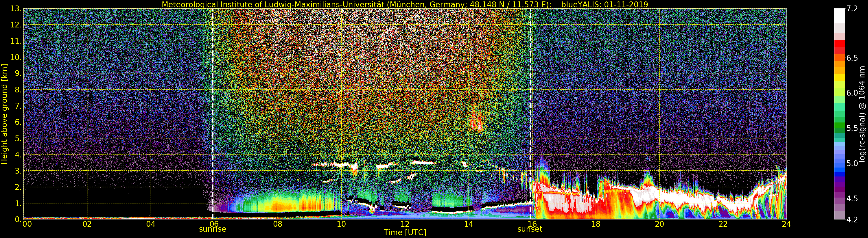Click the colorbar value label '6.0'
The width and height of the screenshot is (868, 238).
pyautogui.click(x=852, y=93)
